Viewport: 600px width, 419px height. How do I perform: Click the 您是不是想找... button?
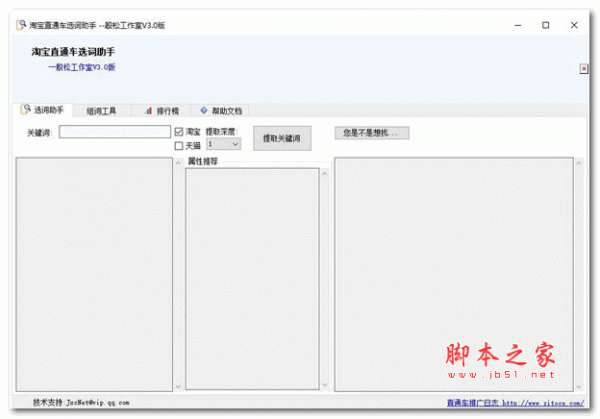pyautogui.click(x=371, y=132)
